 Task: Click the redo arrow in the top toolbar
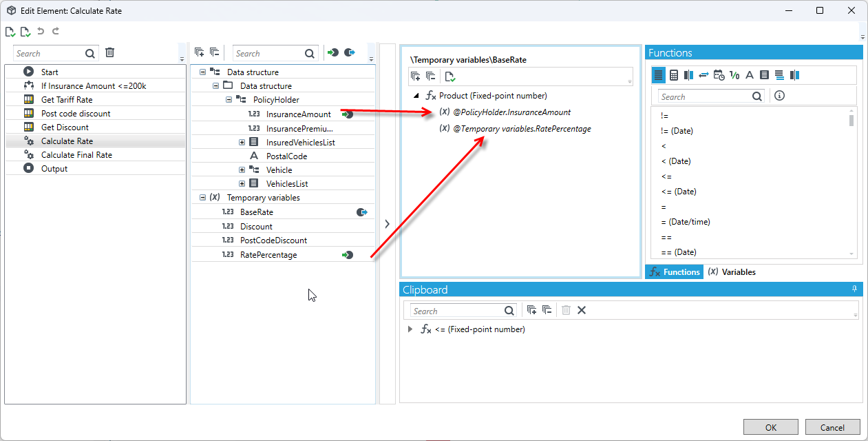(x=56, y=32)
